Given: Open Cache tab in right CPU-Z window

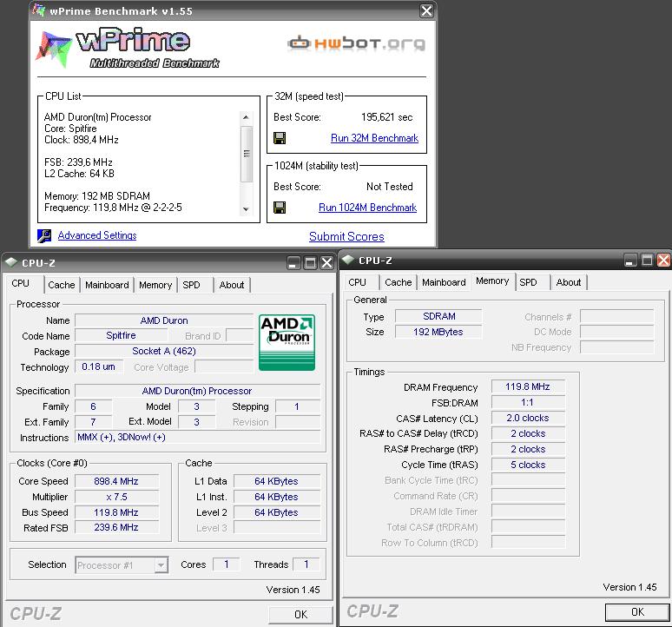Looking at the screenshot, I should 399,282.
